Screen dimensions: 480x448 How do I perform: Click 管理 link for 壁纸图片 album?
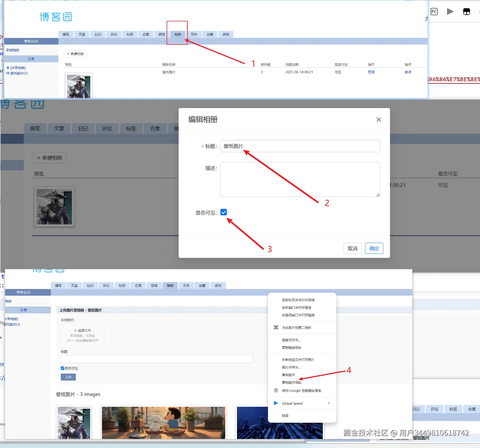[x=371, y=72]
